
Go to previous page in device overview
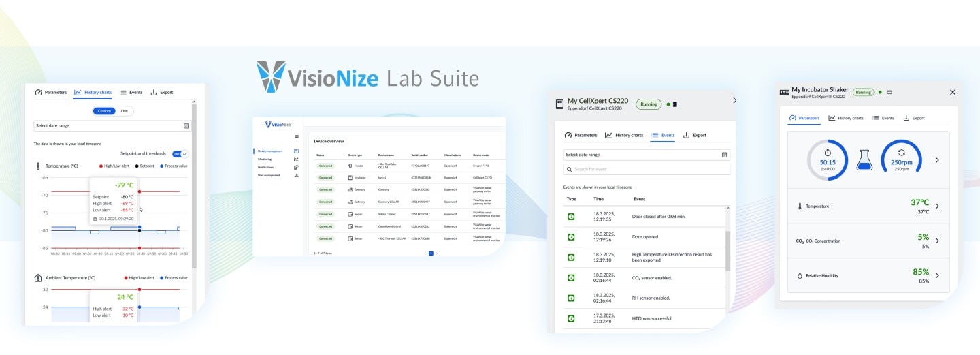(425, 253)
